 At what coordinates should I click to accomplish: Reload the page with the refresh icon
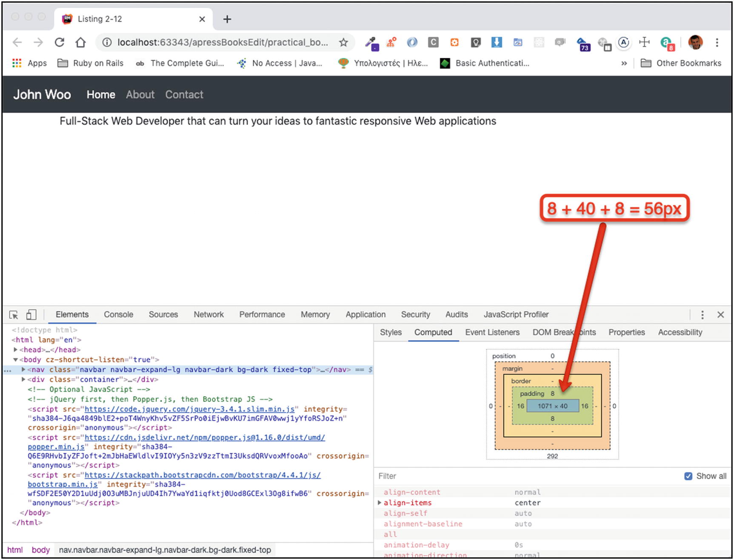click(60, 42)
